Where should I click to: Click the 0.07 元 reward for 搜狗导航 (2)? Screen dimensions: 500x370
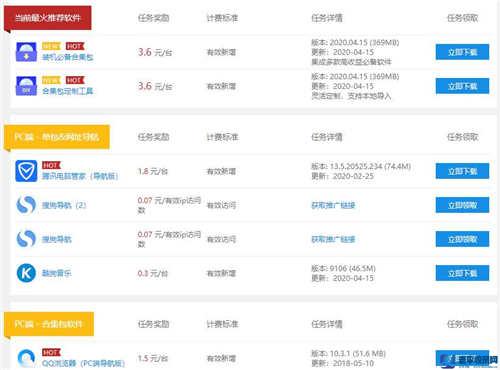pos(169,205)
